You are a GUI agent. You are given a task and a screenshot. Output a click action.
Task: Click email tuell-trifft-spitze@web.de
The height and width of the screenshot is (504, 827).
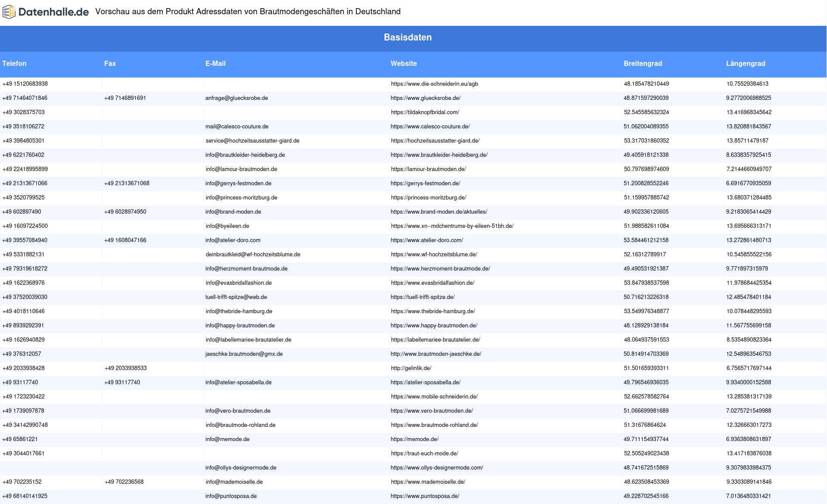[x=236, y=297]
